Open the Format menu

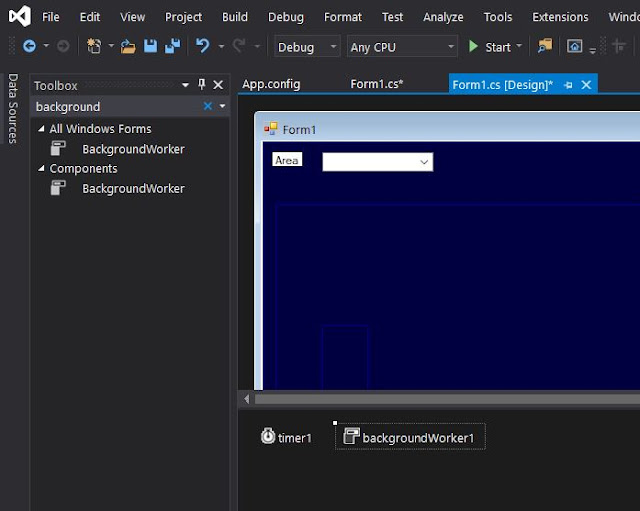[x=343, y=17]
